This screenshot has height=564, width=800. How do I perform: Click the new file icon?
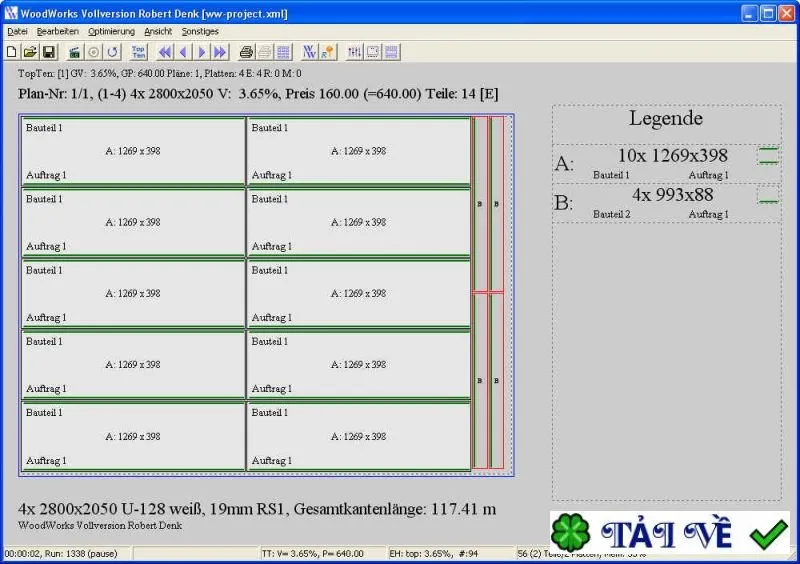click(x=11, y=52)
